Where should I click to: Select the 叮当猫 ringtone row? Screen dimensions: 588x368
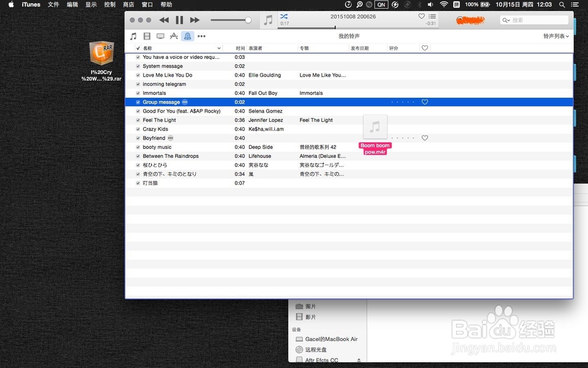349,183
